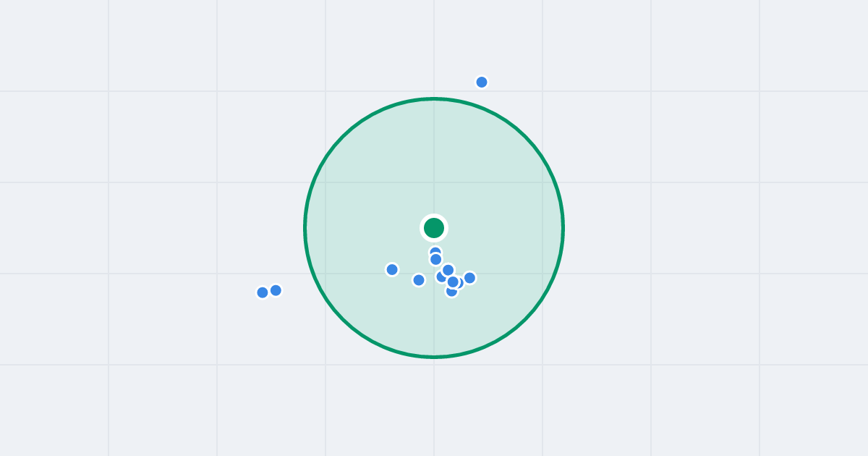Click the green circle's bottom edge outline
This screenshot has width=868, height=456.
point(434,357)
